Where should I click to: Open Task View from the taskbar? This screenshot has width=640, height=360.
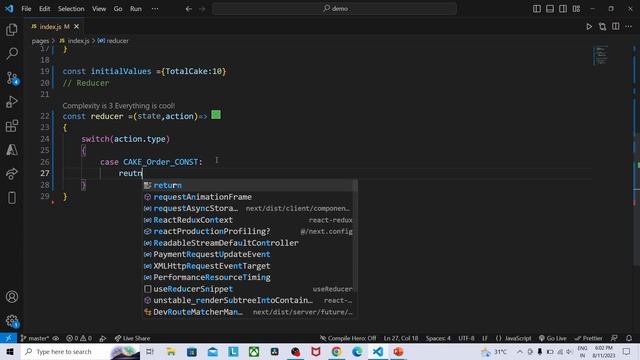[150, 351]
